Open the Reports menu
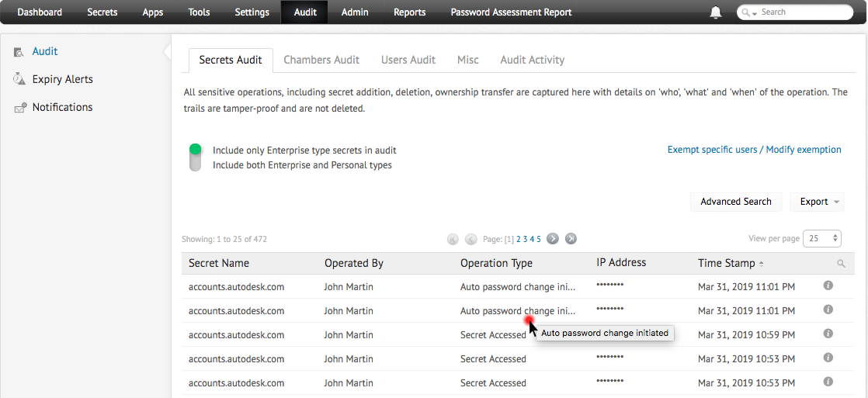The height and width of the screenshot is (398, 868). 409,12
